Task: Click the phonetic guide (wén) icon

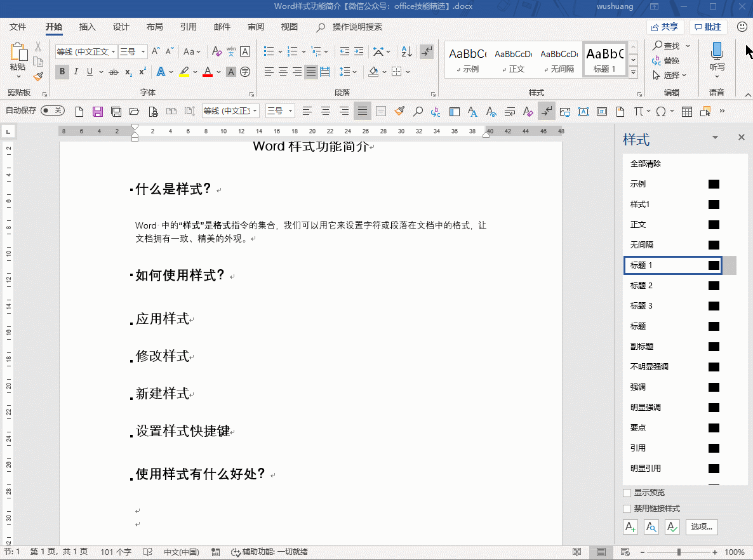Action: [231, 51]
